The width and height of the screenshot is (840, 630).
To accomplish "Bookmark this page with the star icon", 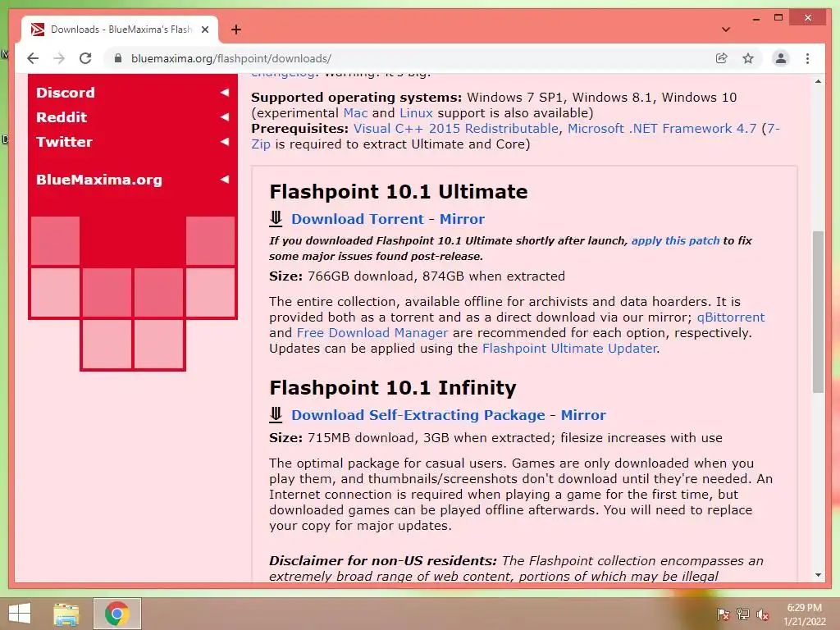I will pyautogui.click(x=748, y=58).
